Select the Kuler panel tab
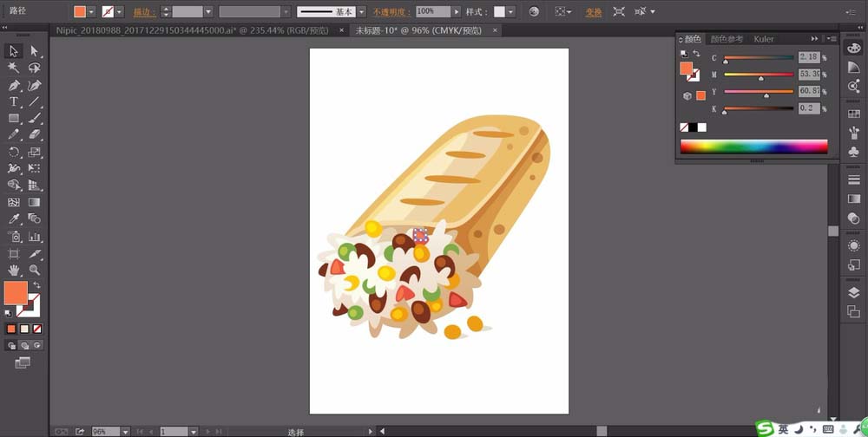This screenshot has width=868, height=437. point(763,39)
